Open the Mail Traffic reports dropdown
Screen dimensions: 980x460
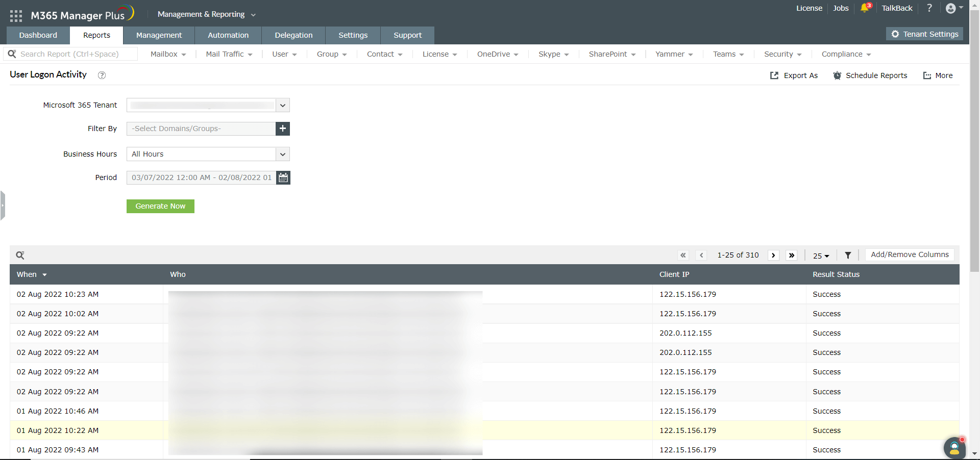229,54
